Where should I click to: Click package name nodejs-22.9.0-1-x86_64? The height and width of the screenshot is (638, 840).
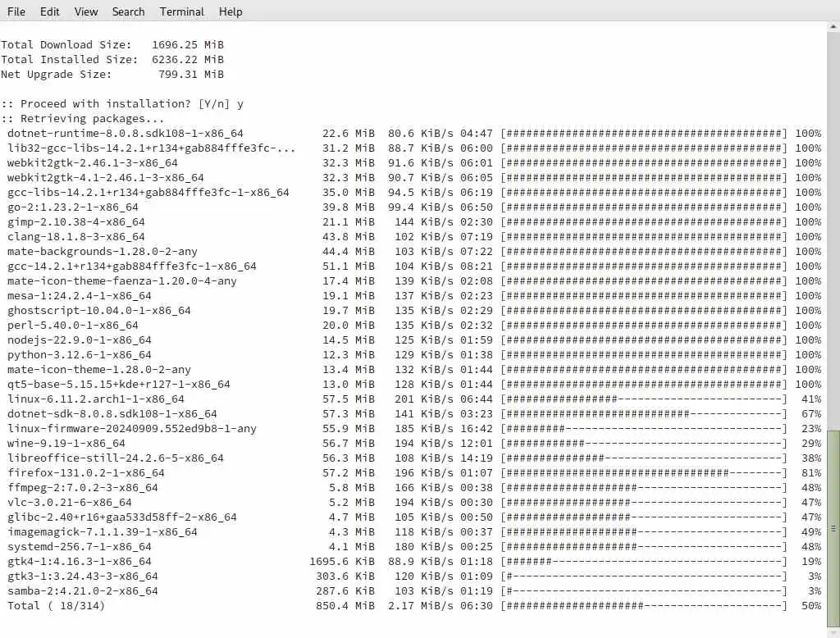tap(80, 340)
